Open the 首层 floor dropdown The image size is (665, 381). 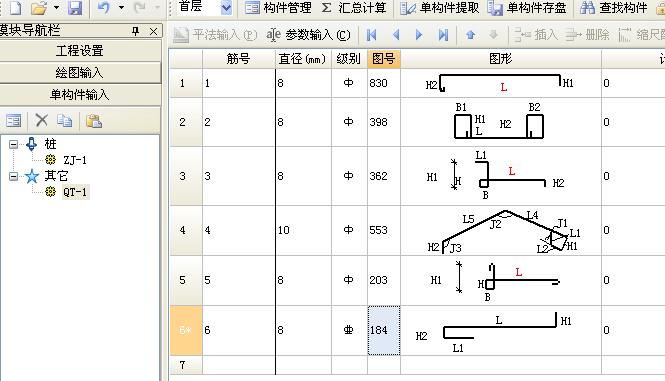226,7
